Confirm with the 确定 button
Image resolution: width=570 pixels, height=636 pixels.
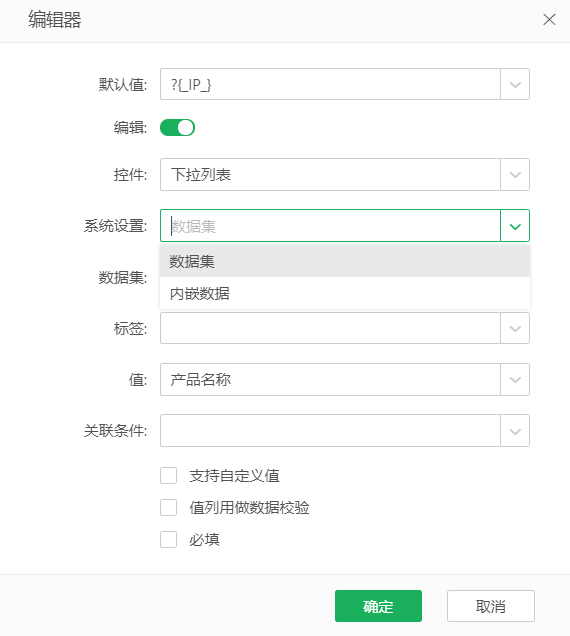click(x=378, y=606)
